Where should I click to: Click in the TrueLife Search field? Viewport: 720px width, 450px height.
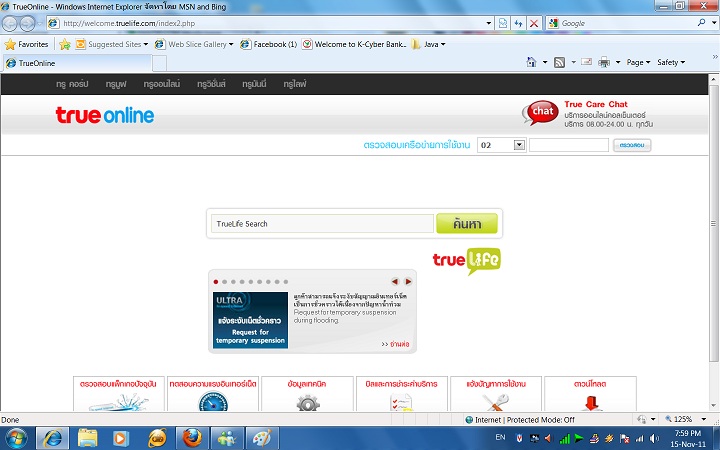322,224
